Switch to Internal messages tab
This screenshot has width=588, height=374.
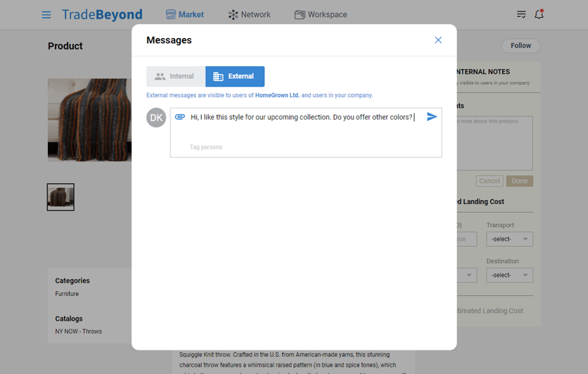click(176, 76)
